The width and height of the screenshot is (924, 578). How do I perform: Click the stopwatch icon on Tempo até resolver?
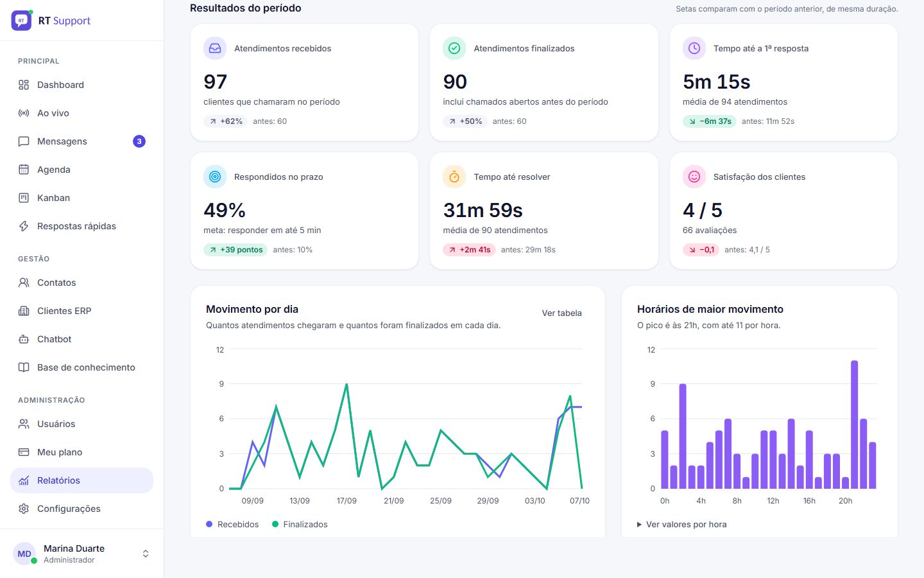pyautogui.click(x=454, y=177)
